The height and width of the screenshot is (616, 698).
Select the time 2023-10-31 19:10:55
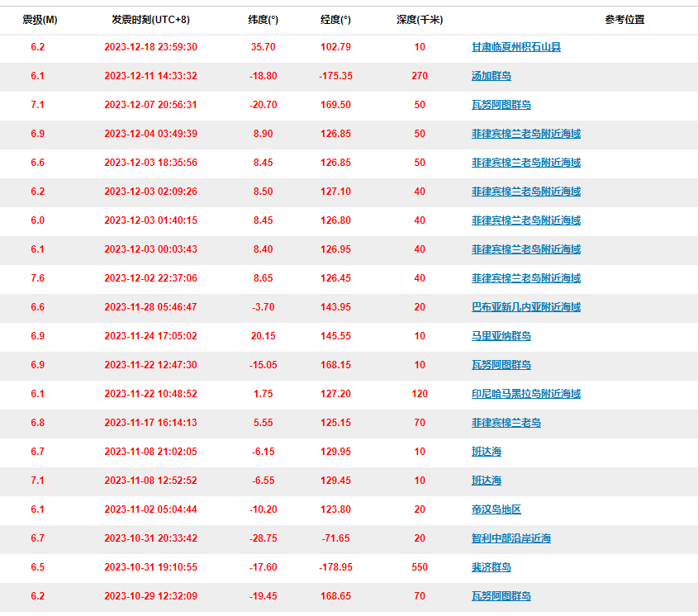151,568
